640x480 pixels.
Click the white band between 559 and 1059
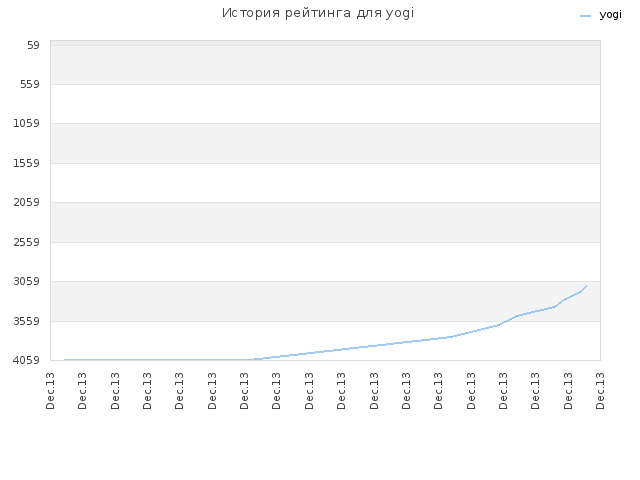point(325,104)
